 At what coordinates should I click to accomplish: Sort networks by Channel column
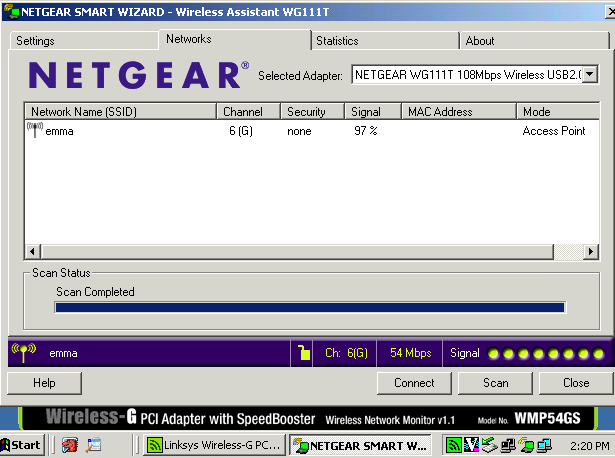point(249,112)
